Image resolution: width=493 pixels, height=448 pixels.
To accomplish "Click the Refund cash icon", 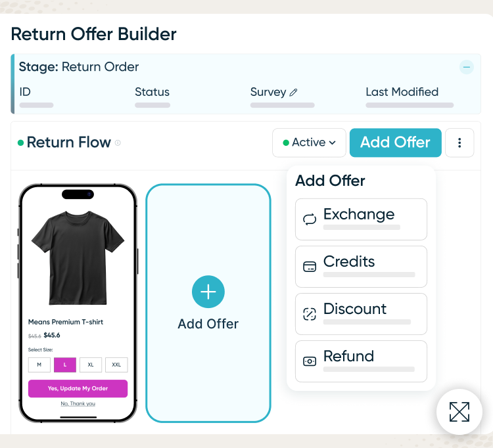I will (310, 361).
